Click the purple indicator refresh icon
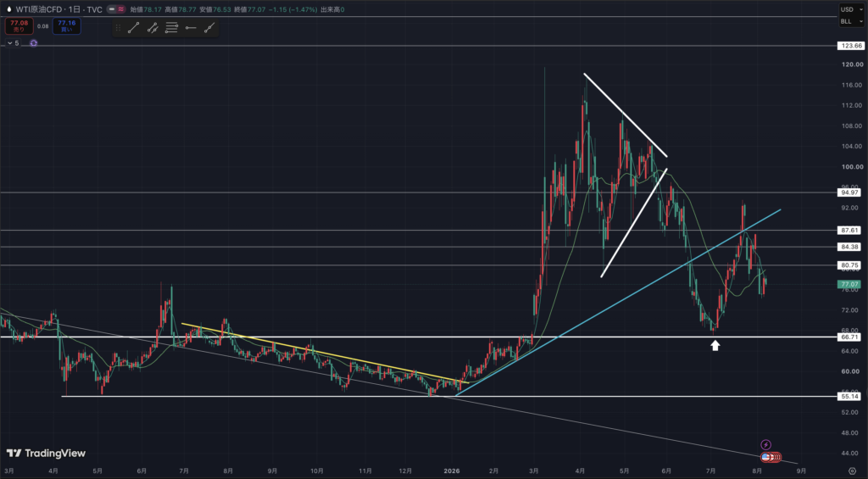Screen dimensions: 868x479 34,43
